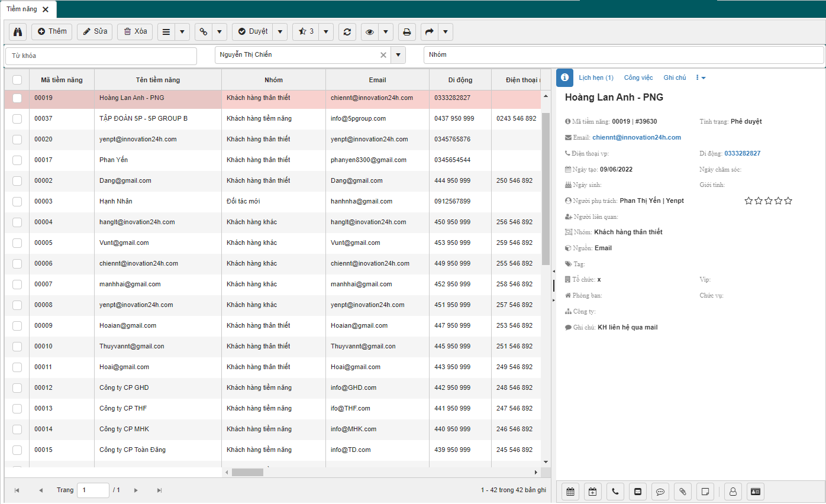The image size is (826, 504).
Task: Expand dropdown next to eye button
Action: [x=386, y=32]
